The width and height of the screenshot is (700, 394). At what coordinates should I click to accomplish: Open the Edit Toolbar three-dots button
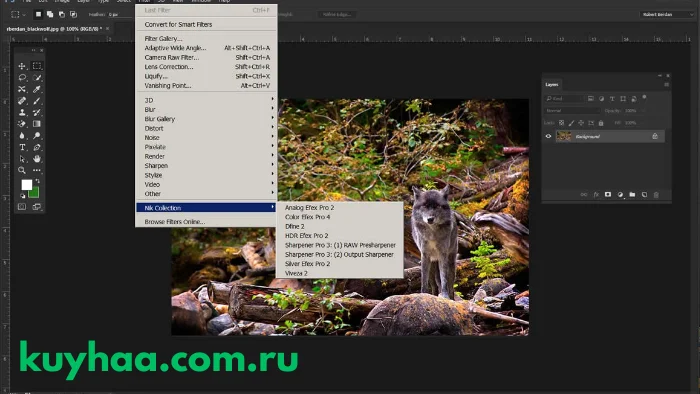tap(37, 170)
